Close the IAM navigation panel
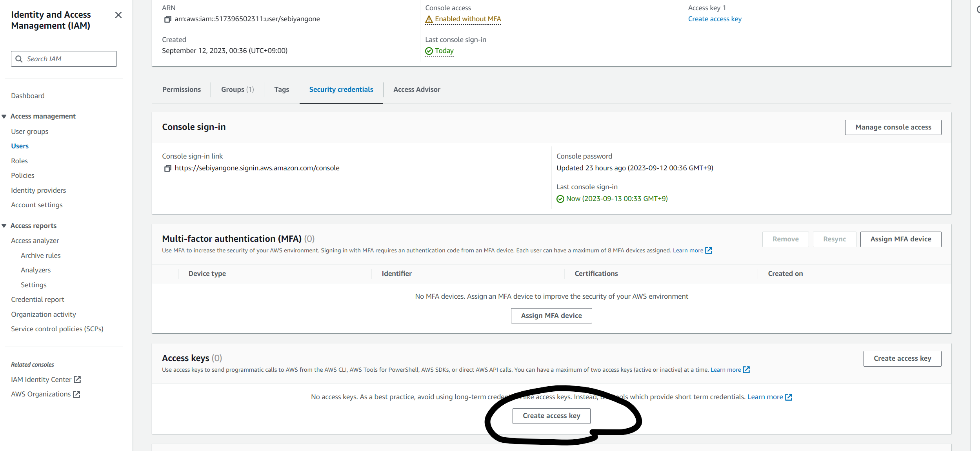The image size is (980, 451). click(118, 15)
